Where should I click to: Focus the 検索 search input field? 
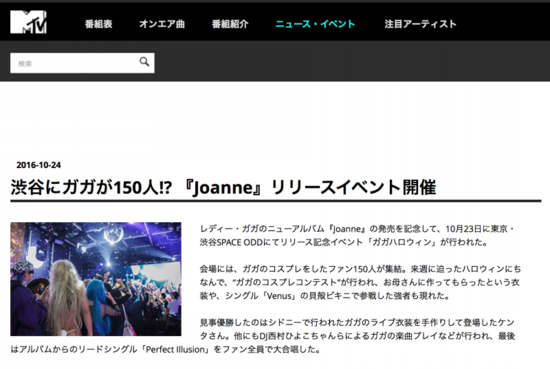(x=74, y=63)
